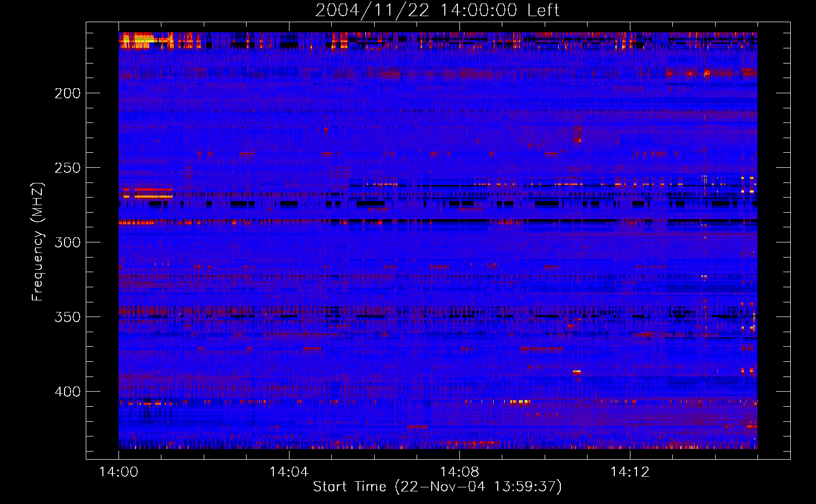Select the 350 frequency tick label
816x504 pixels.
[x=68, y=317]
